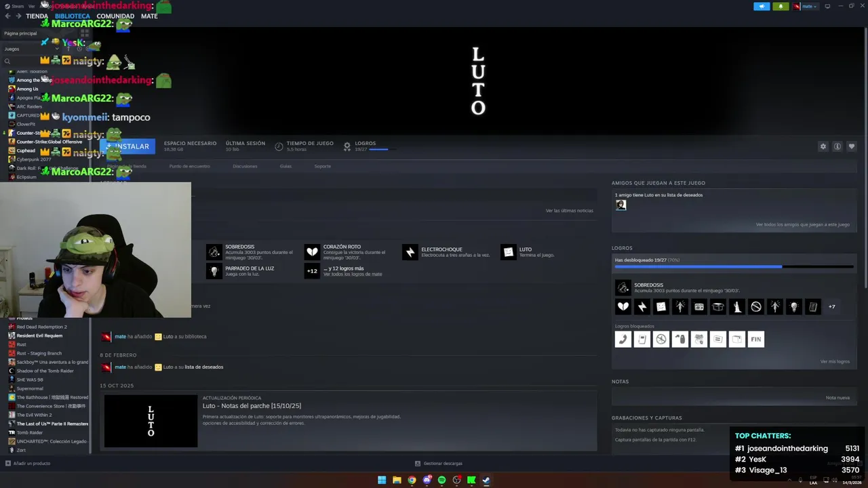Click Ver todos los amigos que juegan link
This screenshot has height=488, width=868.
(803, 224)
